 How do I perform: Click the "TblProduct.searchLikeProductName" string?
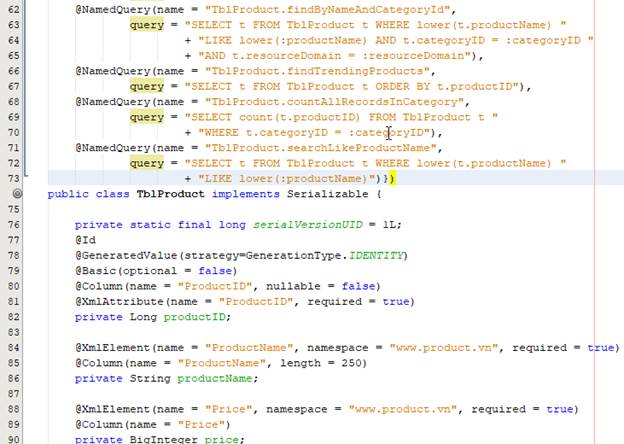(x=321, y=148)
